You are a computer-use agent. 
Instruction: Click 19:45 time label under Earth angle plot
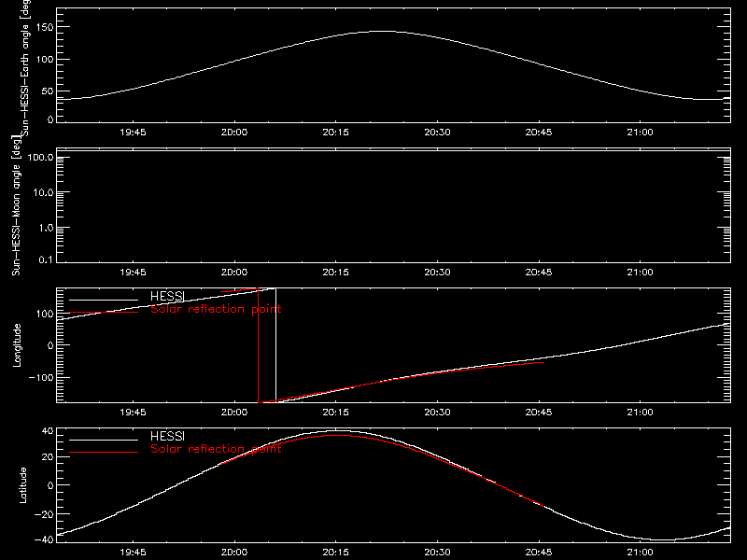pyautogui.click(x=133, y=132)
